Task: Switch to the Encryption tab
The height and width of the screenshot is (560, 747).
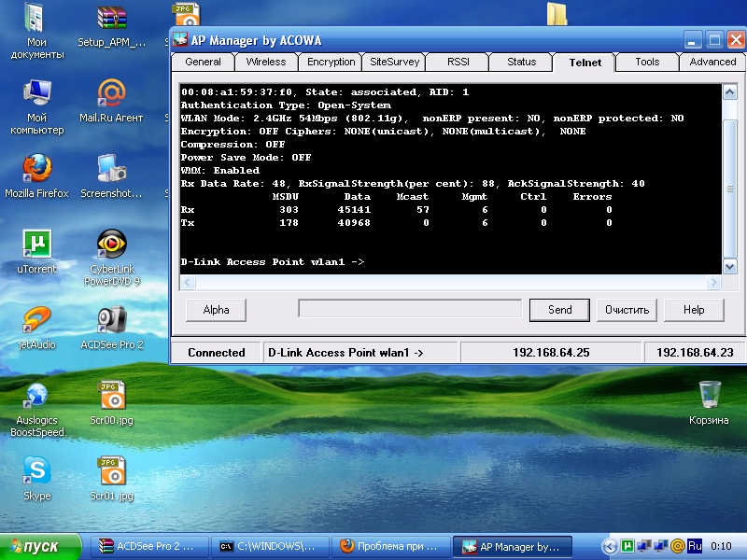Action: [x=331, y=62]
